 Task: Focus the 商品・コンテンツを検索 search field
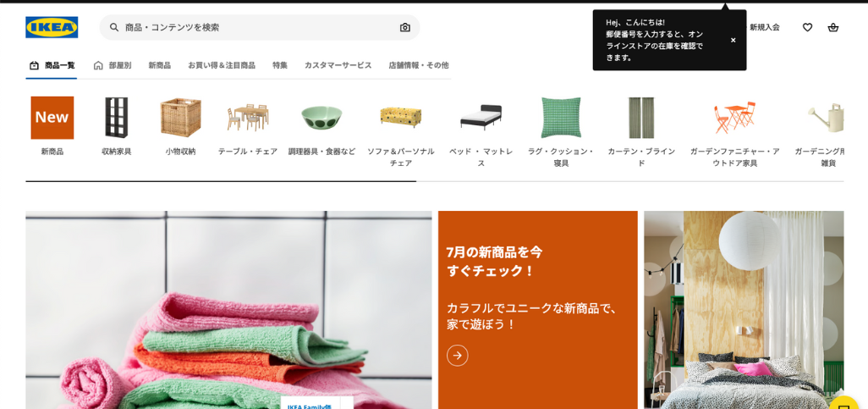260,27
